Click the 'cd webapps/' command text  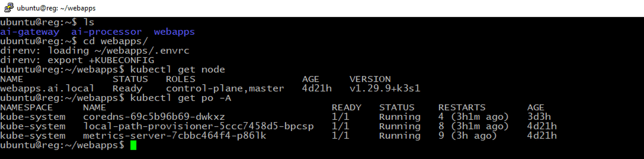coord(115,41)
